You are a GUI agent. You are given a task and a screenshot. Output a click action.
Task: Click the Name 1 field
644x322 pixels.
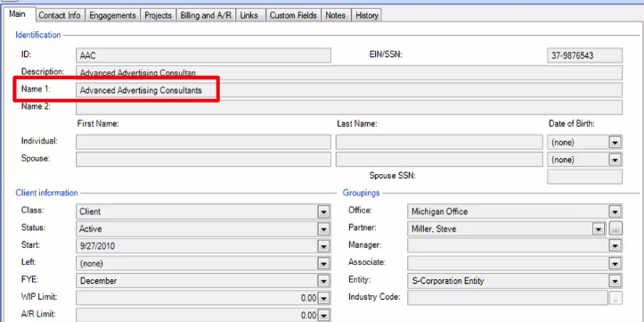(x=349, y=90)
